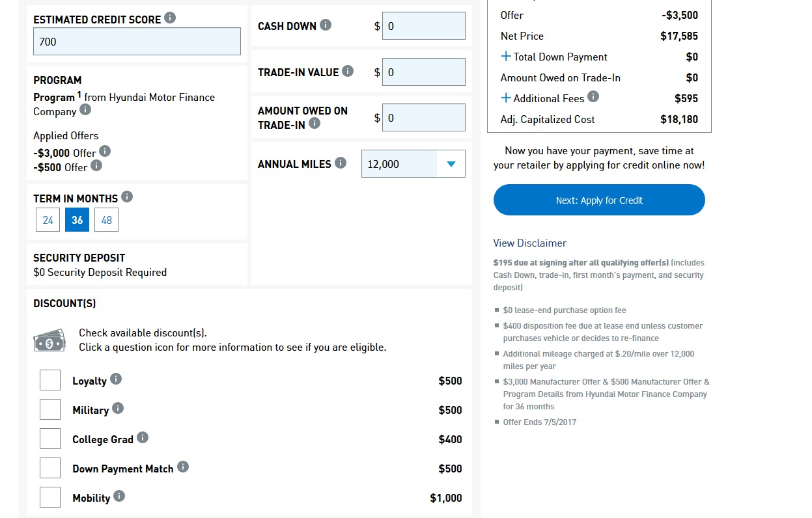This screenshot has width=812, height=518.
Task: Expand the Additional Fees plus sign
Action: tap(506, 98)
